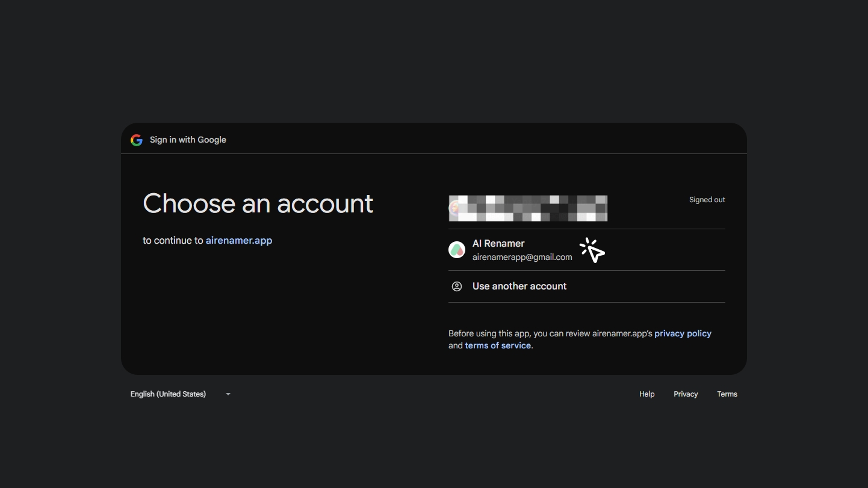The height and width of the screenshot is (488, 868).
Task: Click the Signed out status label
Action: [x=707, y=199]
